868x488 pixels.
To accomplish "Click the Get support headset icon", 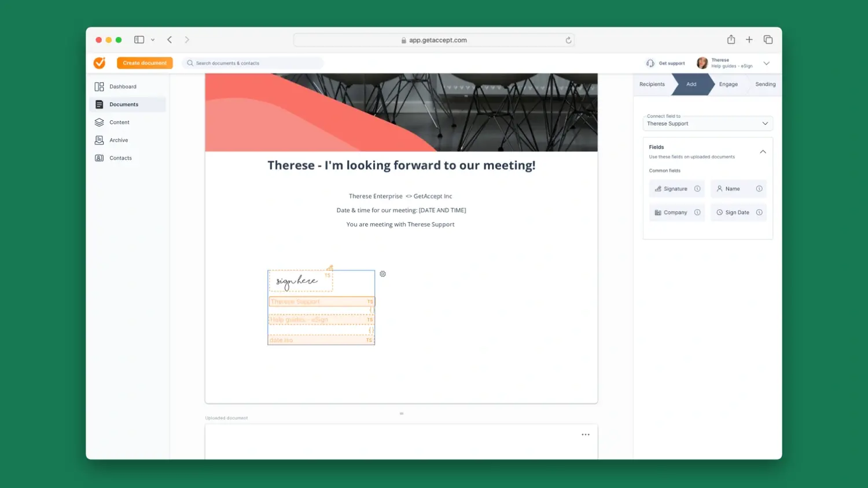I will pyautogui.click(x=650, y=63).
